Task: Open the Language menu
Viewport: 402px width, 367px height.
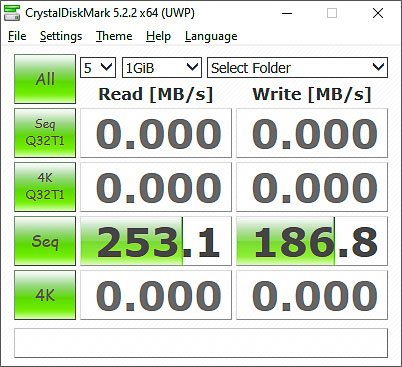Action: point(211,36)
